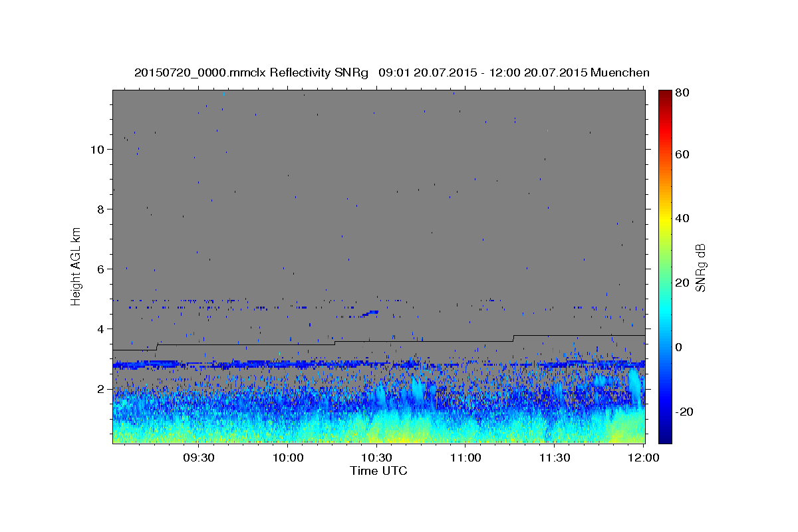Click the 'Time UTC' axis label
798x532 pixels.
coord(378,471)
